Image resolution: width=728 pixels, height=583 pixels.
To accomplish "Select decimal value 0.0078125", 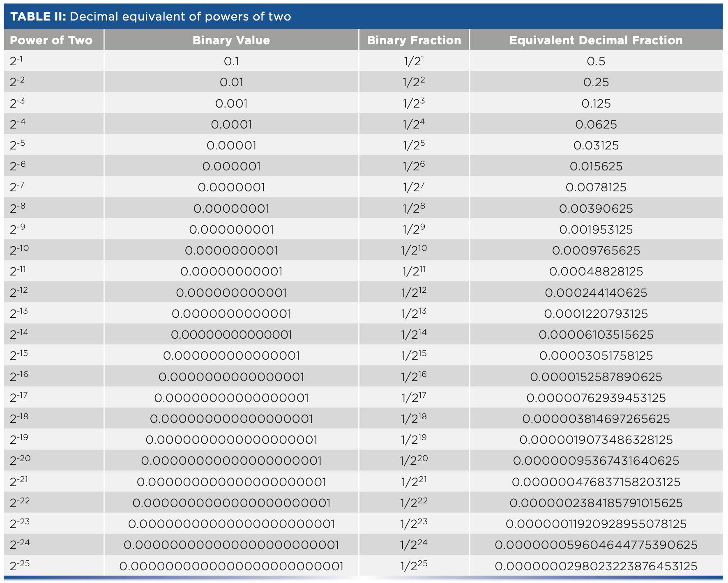I will (x=596, y=188).
